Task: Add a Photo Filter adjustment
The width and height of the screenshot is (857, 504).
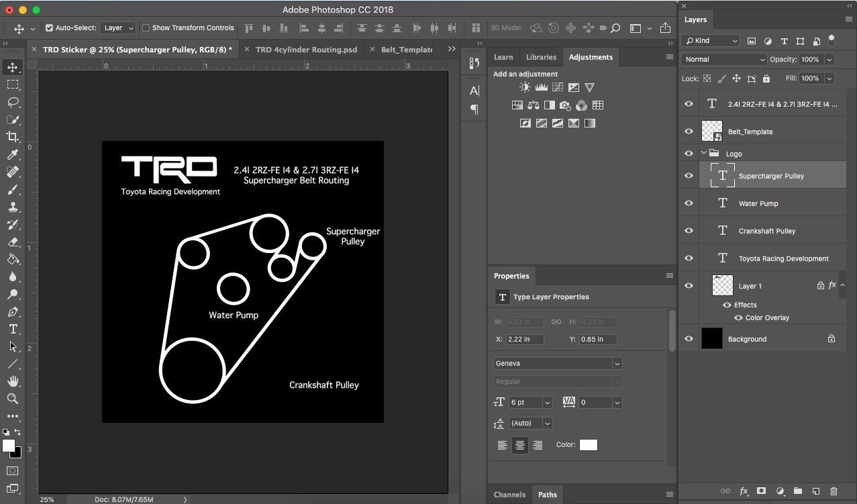Action: point(565,105)
